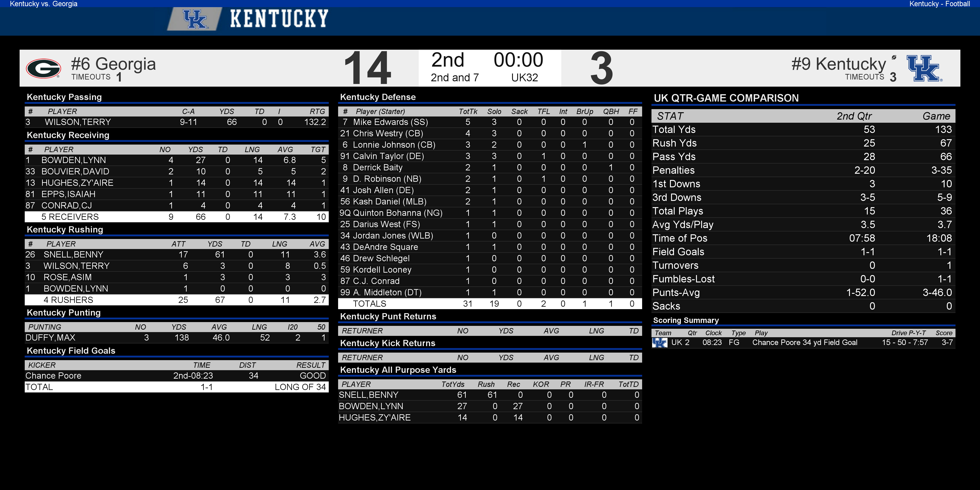
Task: Select SNELL,BENNY rushing row
Action: [x=177, y=255]
